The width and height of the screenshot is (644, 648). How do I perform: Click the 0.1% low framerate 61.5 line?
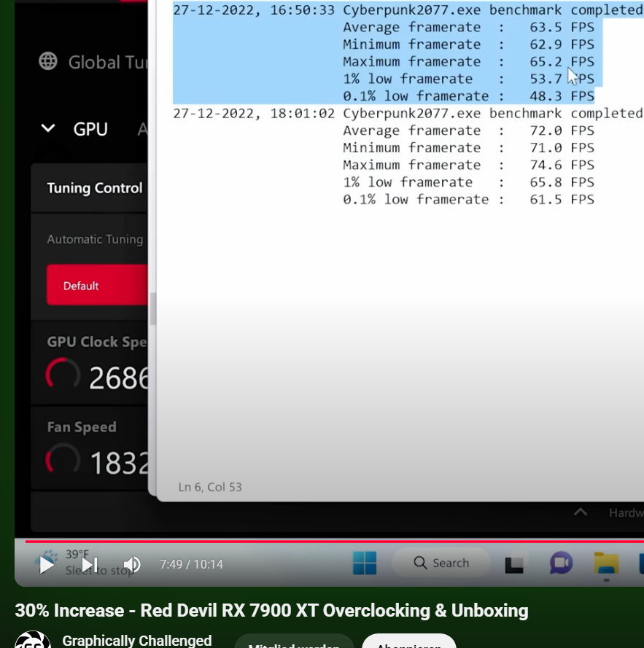468,200
